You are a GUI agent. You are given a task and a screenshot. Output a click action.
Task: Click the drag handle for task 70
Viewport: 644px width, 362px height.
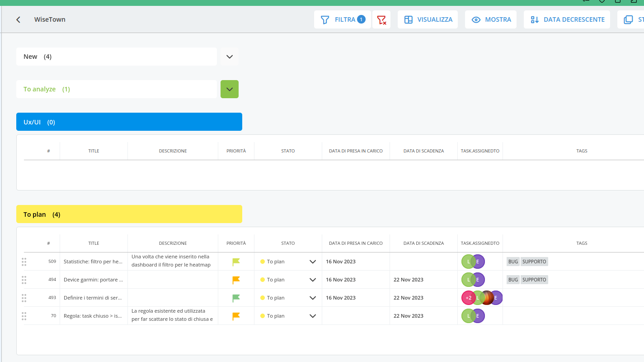[24, 316]
